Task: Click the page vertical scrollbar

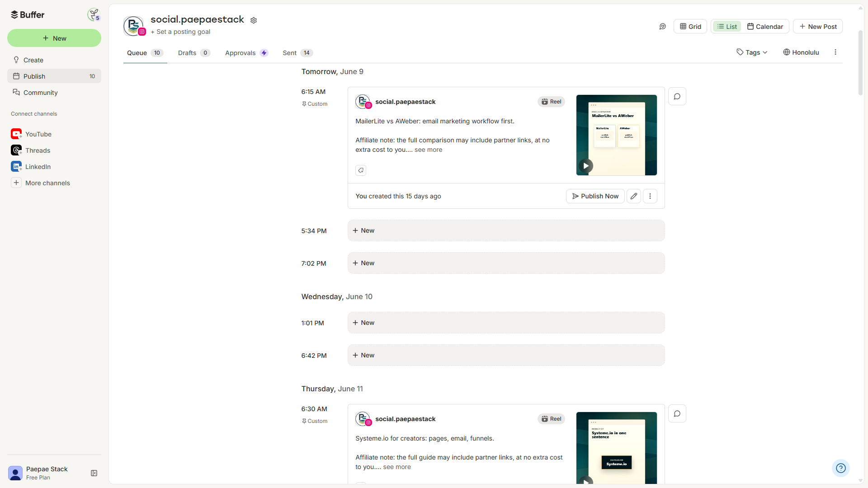Action: (x=860, y=63)
